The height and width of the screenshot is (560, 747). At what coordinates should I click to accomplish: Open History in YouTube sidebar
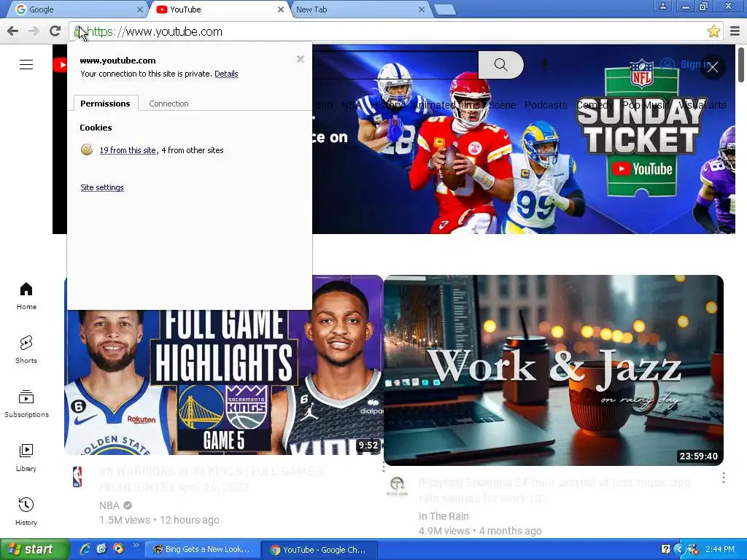click(x=26, y=511)
